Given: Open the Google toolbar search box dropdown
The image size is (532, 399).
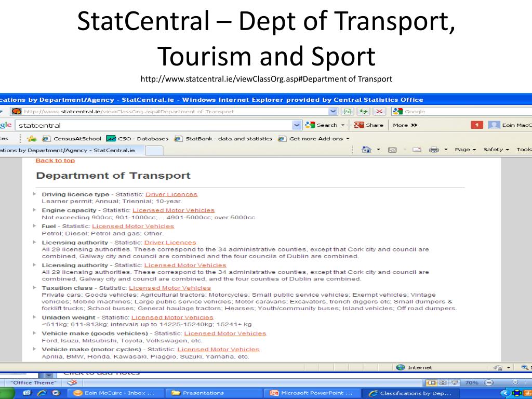Looking at the screenshot, I should pyautogui.click(x=297, y=125).
